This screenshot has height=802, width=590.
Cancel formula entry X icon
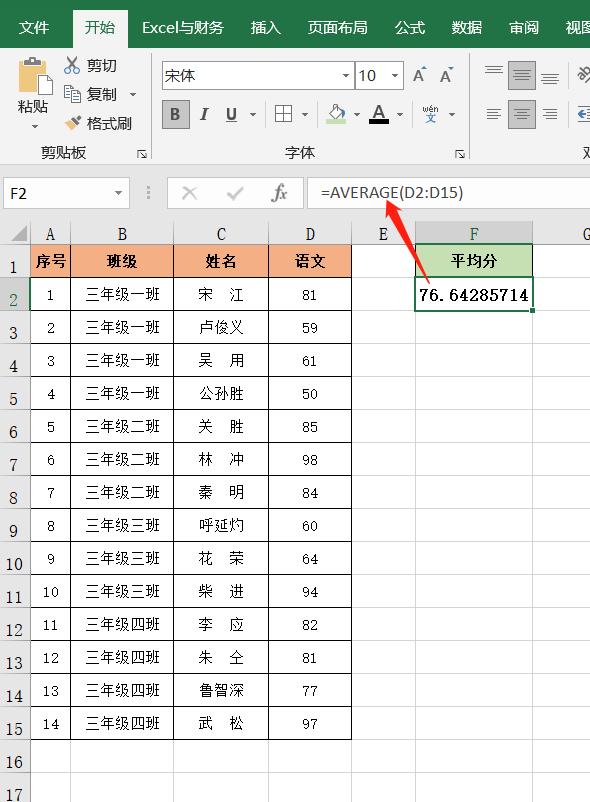tap(190, 193)
